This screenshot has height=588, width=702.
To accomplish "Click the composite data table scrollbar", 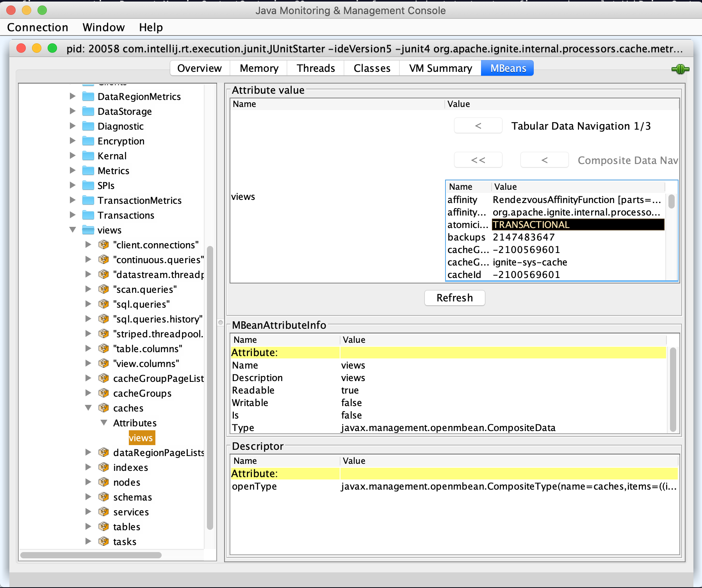I will (671, 201).
